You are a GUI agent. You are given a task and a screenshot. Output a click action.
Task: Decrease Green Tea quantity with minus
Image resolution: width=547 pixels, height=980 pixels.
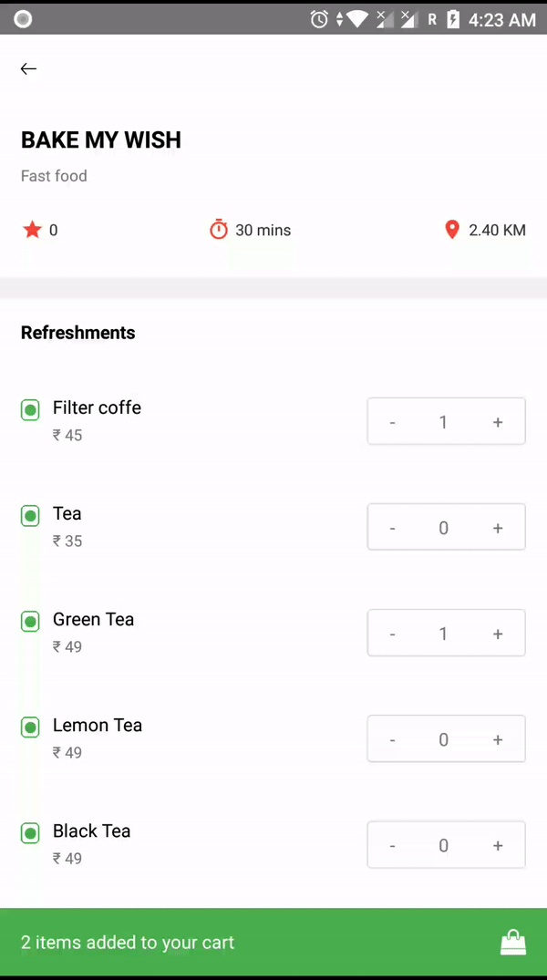pyautogui.click(x=392, y=633)
